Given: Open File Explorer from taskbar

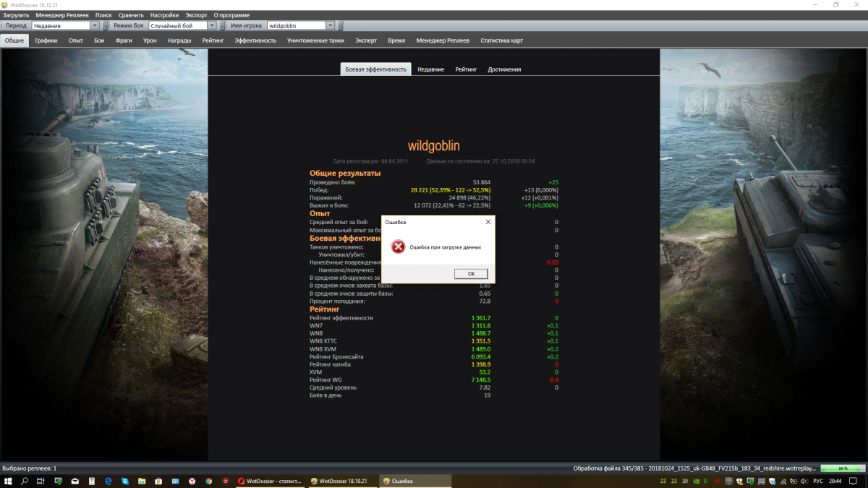Looking at the screenshot, I should pos(142,481).
